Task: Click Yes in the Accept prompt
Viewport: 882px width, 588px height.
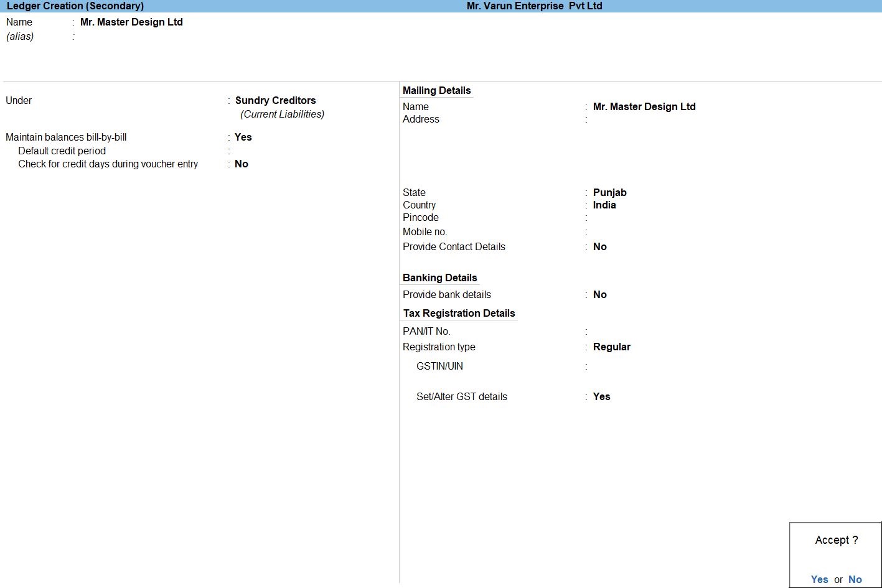Action: tap(819, 579)
